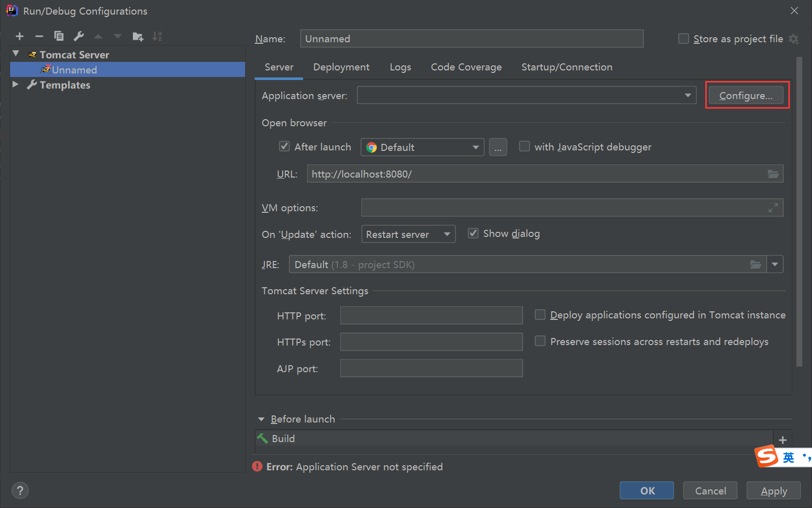Click the Configure... button
The width and height of the screenshot is (812, 508).
coord(746,96)
